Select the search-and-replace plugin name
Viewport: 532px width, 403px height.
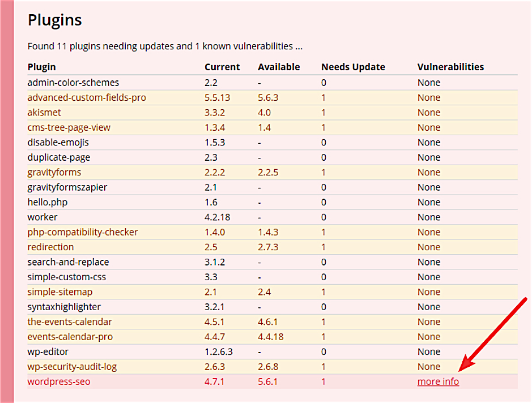point(68,262)
